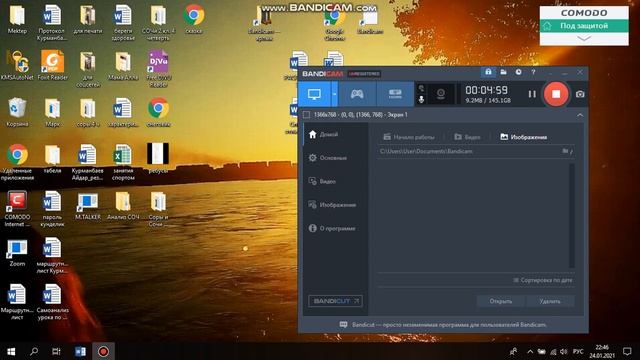Tick the checkbox next to 1366x768 area
Viewport: 640px width, 360px height.
[x=307, y=115]
